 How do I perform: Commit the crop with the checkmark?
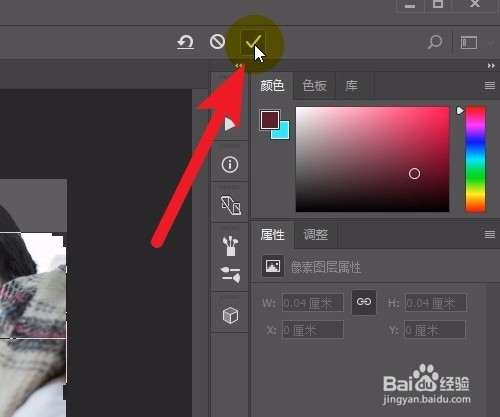pos(253,42)
